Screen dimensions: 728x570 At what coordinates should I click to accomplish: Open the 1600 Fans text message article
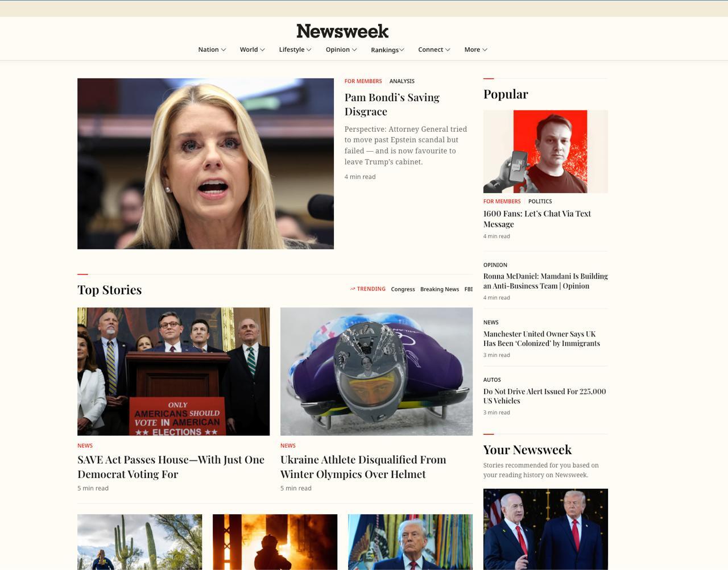click(x=537, y=219)
